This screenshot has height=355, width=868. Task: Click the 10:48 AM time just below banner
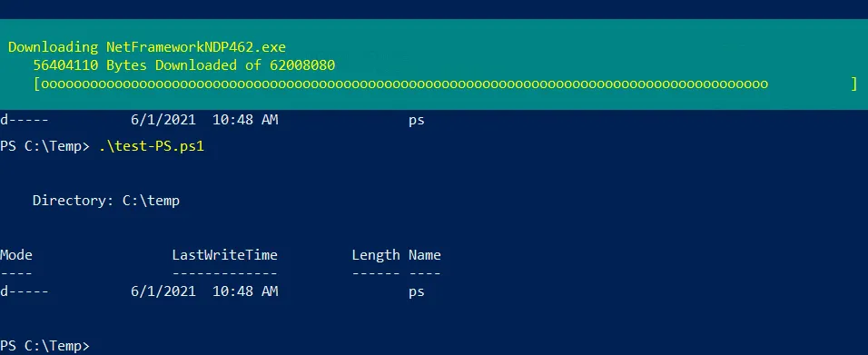coord(245,120)
